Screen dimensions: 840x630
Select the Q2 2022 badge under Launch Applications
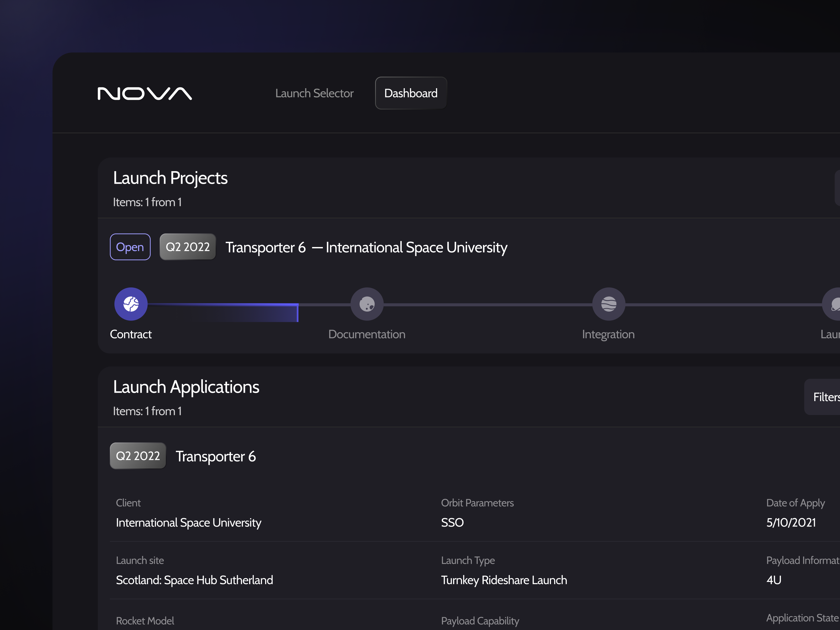pyautogui.click(x=138, y=456)
